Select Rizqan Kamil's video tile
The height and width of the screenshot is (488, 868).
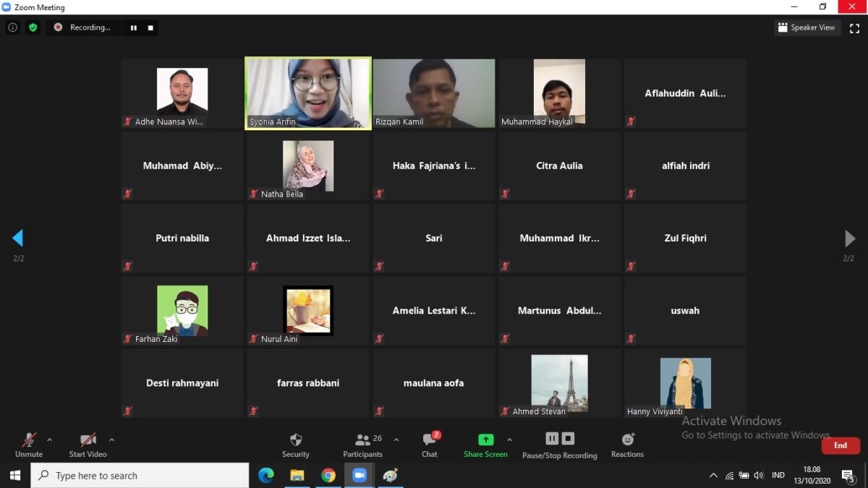click(x=434, y=93)
